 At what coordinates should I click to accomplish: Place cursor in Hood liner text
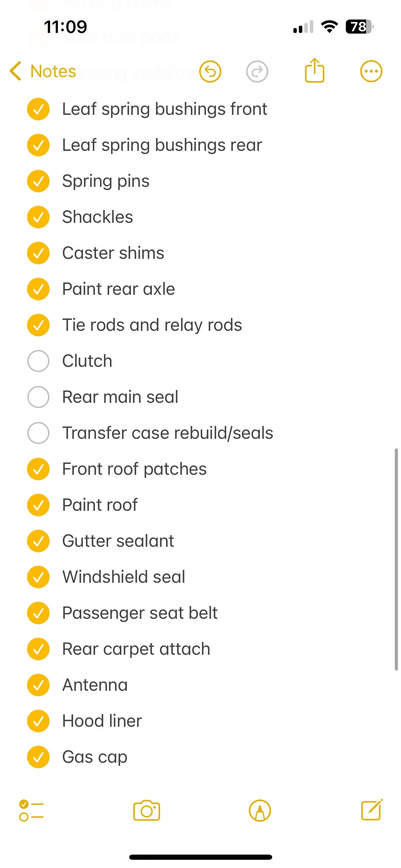[x=102, y=721]
